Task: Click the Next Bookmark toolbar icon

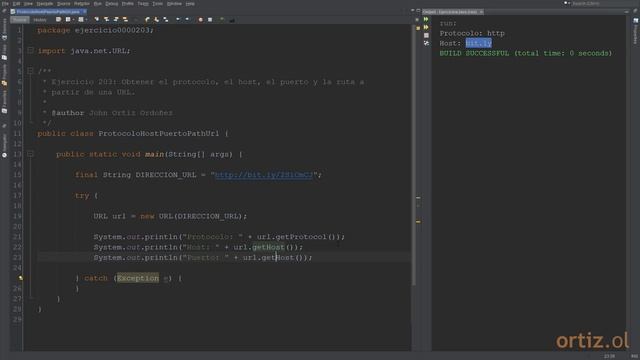Action: click(x=156, y=20)
